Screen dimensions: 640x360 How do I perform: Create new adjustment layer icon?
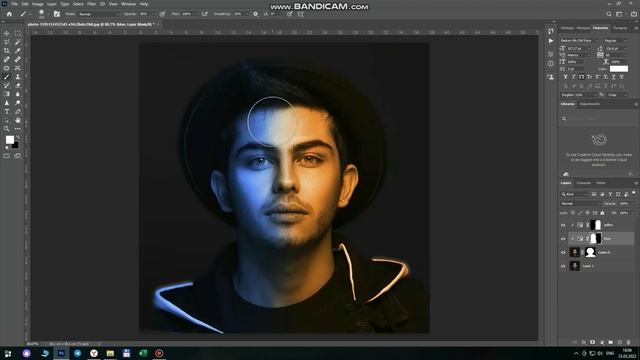(602, 342)
